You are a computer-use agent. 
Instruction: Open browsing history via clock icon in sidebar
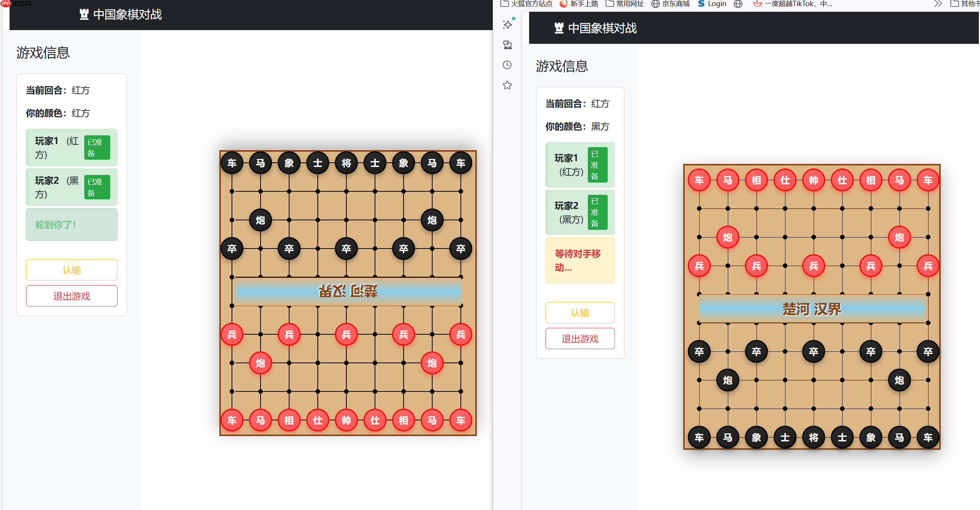(x=507, y=65)
